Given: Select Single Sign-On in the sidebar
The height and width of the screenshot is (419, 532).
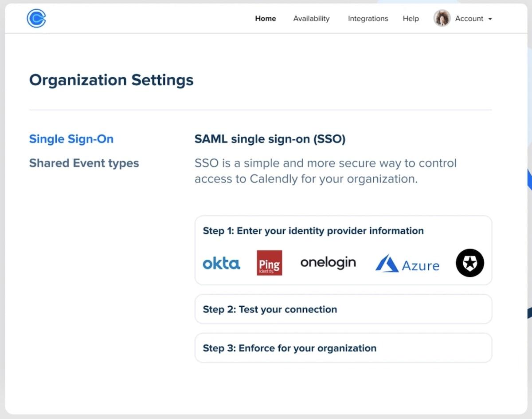Looking at the screenshot, I should pos(71,139).
